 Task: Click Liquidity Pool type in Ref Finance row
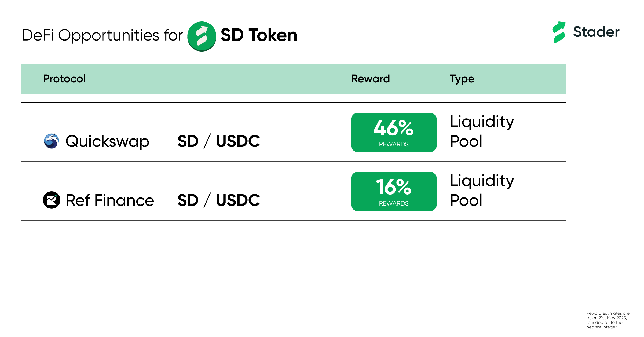[482, 190]
